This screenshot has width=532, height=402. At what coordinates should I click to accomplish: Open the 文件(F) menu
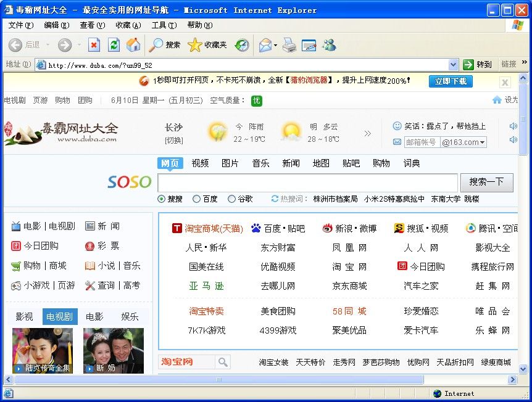pyautogui.click(x=21, y=25)
